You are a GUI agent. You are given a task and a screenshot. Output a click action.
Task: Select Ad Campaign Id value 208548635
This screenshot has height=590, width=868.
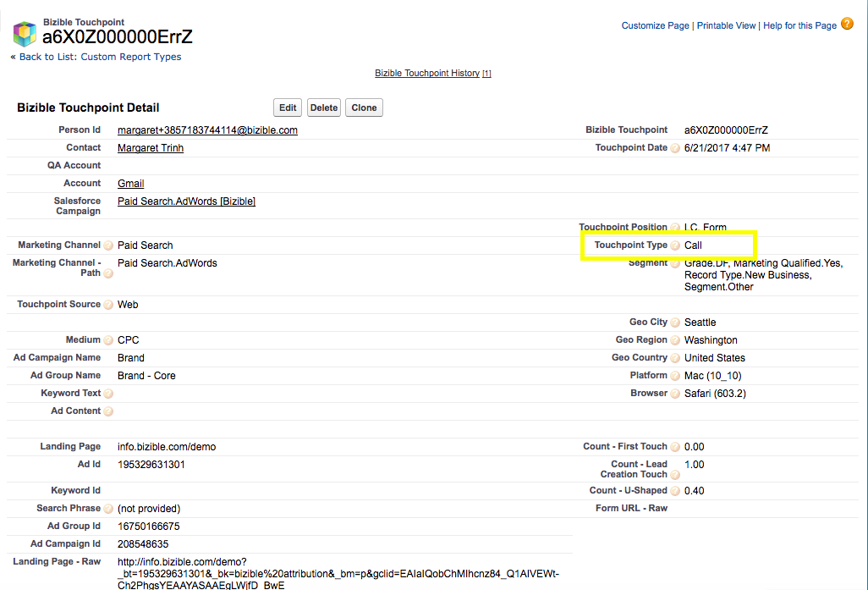pos(143,544)
